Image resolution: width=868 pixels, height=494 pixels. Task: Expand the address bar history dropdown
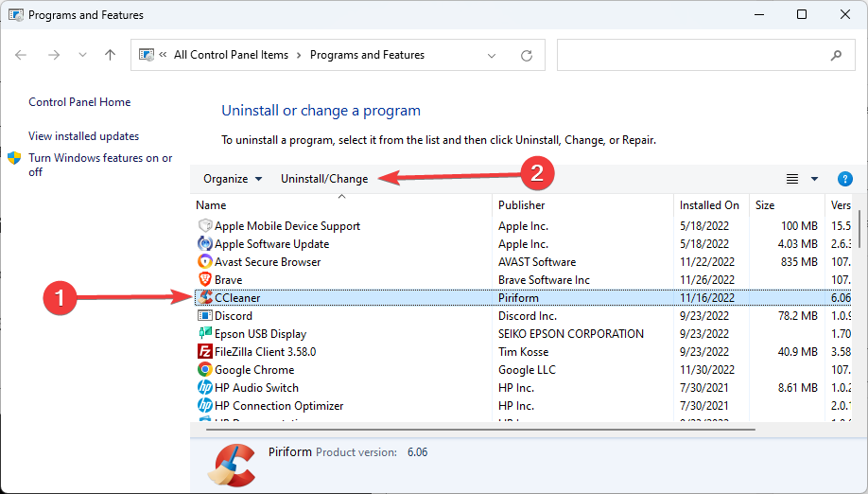point(492,56)
